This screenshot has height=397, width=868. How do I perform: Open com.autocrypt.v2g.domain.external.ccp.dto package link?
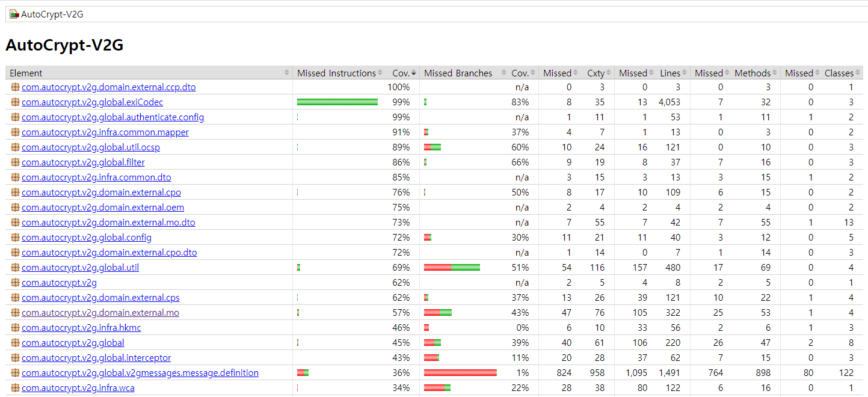coord(108,87)
